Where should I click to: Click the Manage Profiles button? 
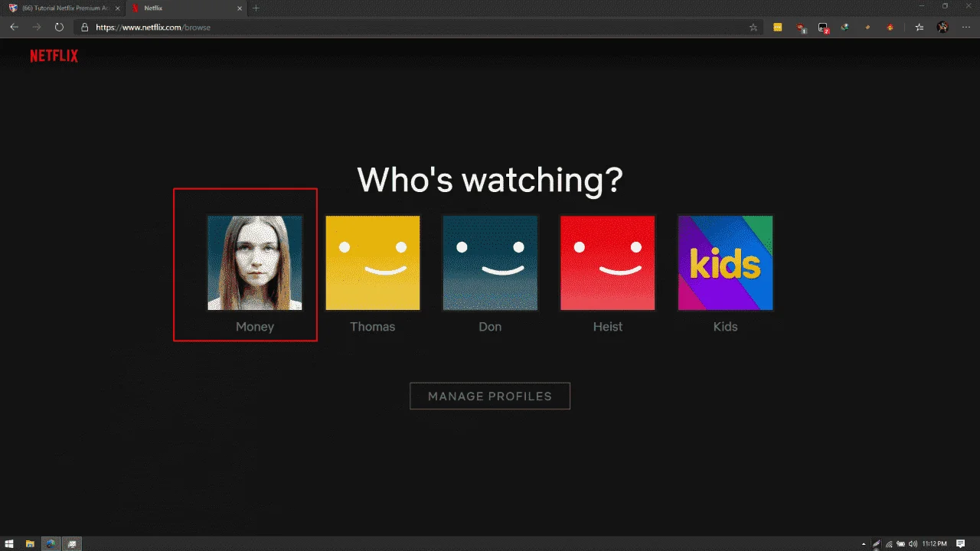coord(490,396)
